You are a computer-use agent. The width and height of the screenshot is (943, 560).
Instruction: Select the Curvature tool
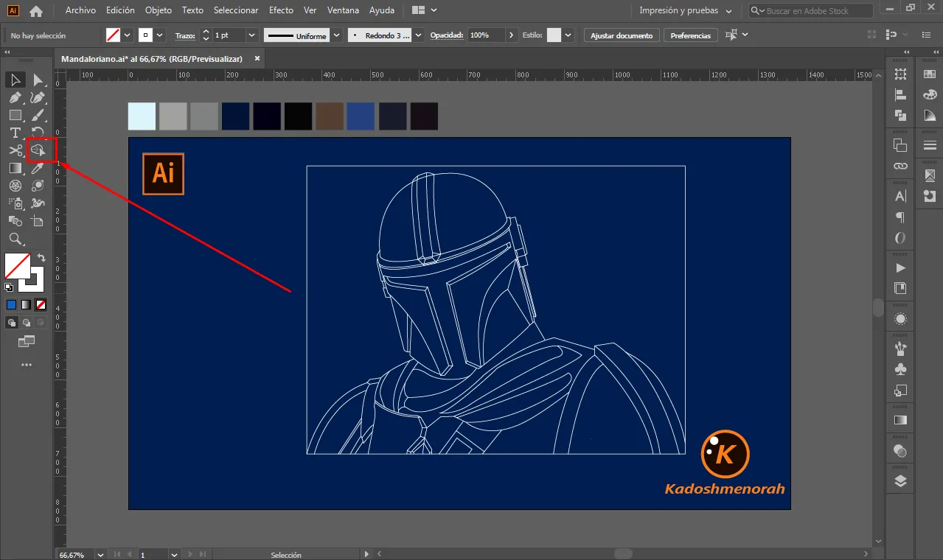(38, 97)
